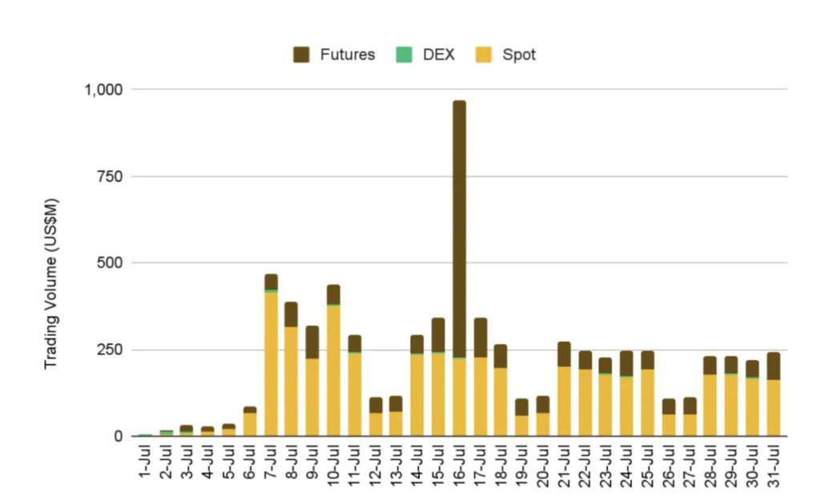Select the DEX legend label text
The height and width of the screenshot is (504, 820).
[438, 55]
